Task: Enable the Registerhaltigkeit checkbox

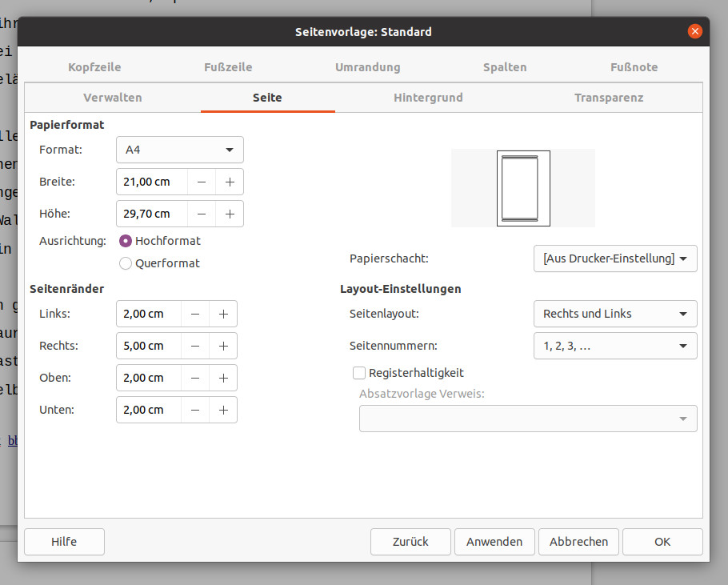Action: pos(359,373)
